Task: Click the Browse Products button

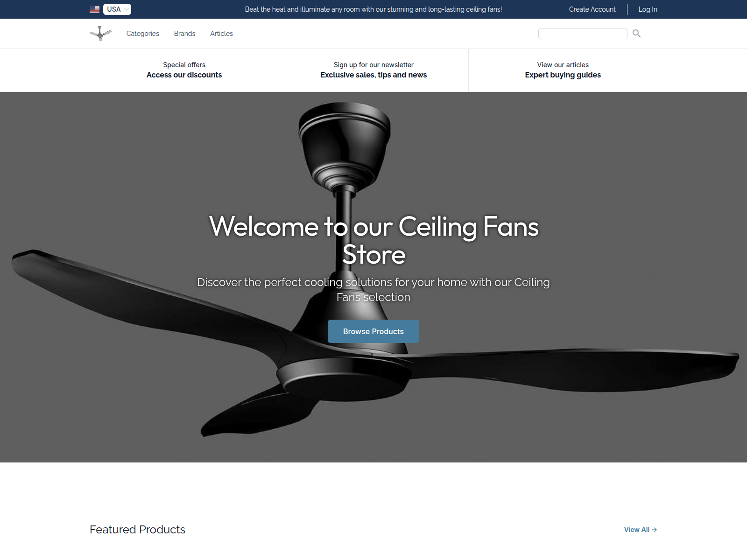Action: [373, 331]
